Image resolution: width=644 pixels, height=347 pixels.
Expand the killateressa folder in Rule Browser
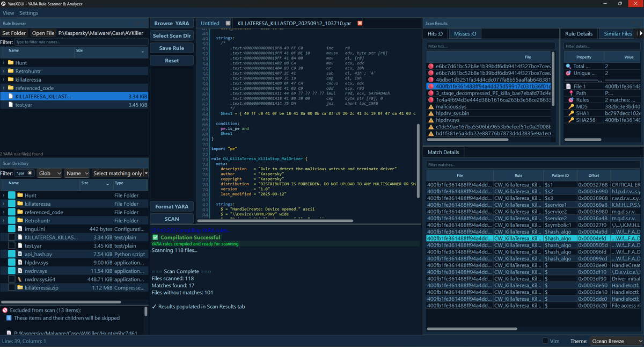tap(4, 79)
